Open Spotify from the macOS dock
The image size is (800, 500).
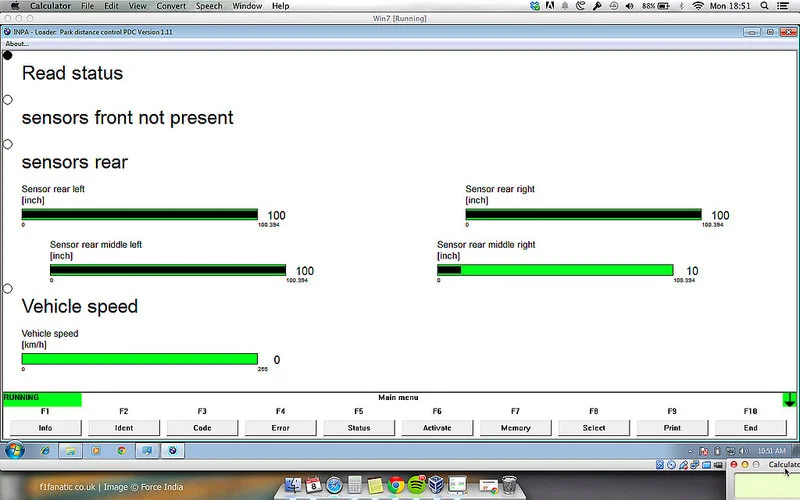click(417, 484)
